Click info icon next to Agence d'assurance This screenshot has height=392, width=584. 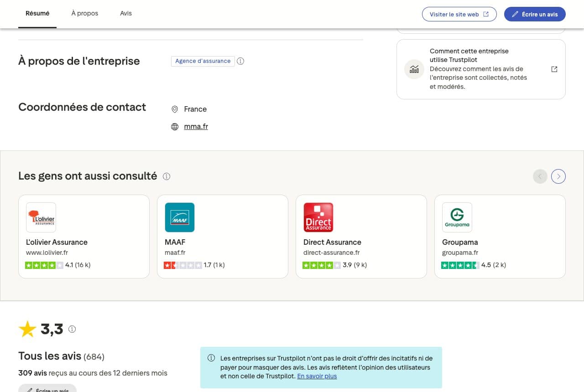(x=240, y=61)
